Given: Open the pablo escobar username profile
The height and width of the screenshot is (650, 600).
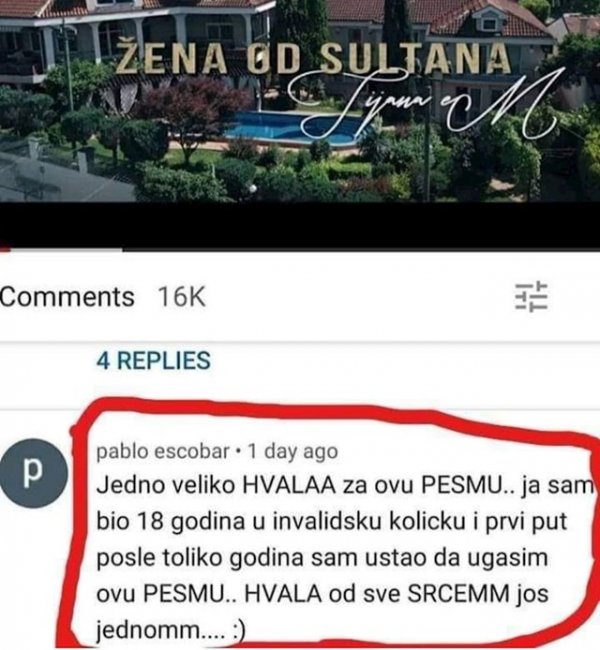Looking at the screenshot, I should tap(163, 451).
